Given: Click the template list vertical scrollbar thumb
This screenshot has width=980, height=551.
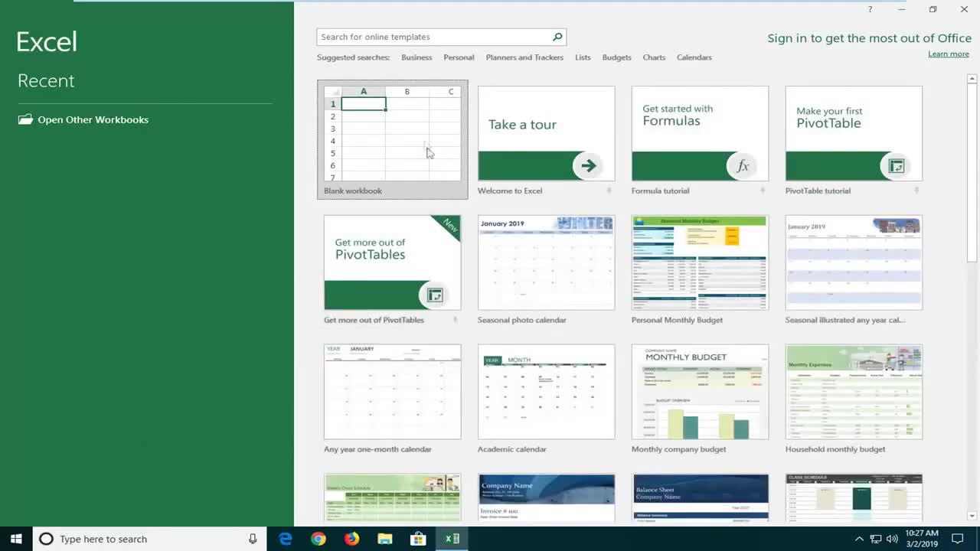Looking at the screenshot, I should pos(972,173).
